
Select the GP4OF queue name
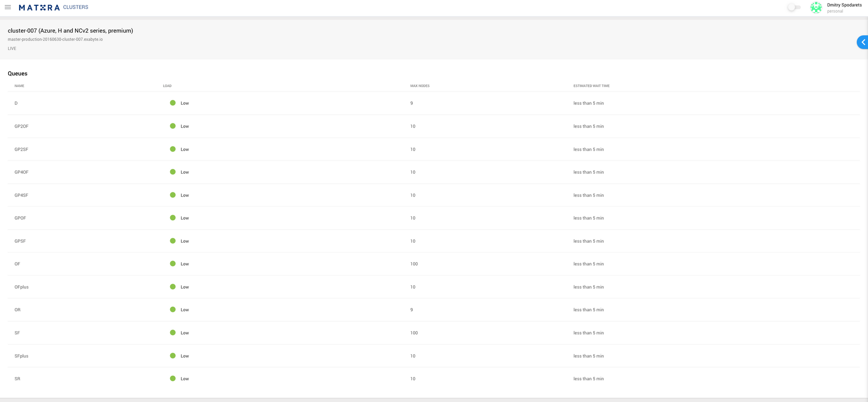pos(21,172)
